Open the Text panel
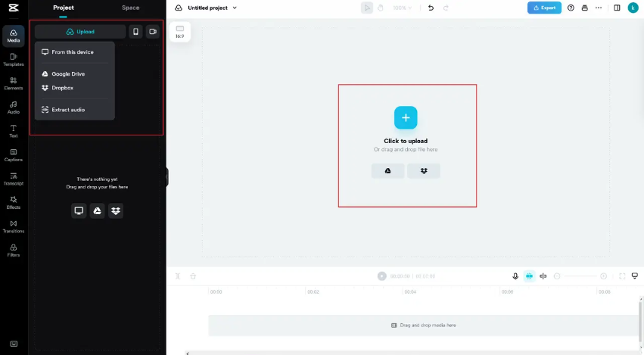 13,131
